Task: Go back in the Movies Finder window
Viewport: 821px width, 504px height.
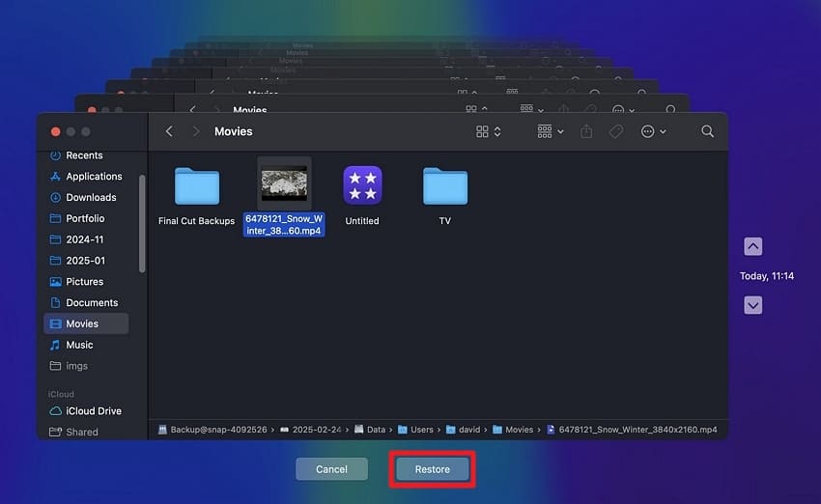Action: [169, 131]
